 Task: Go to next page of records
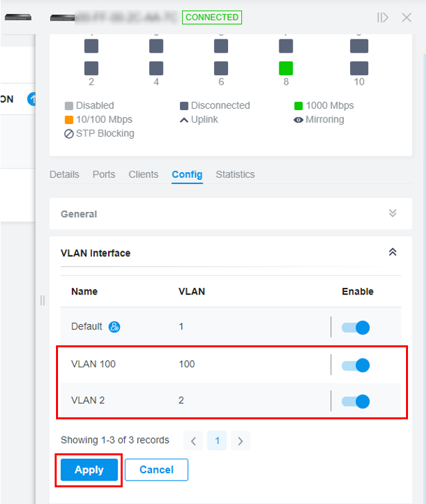pyautogui.click(x=240, y=441)
